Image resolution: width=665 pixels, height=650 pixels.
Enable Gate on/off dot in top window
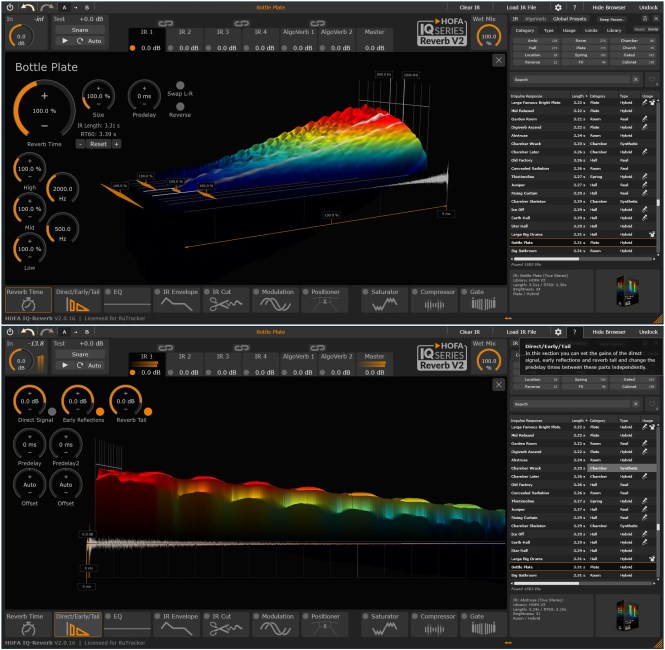(464, 292)
